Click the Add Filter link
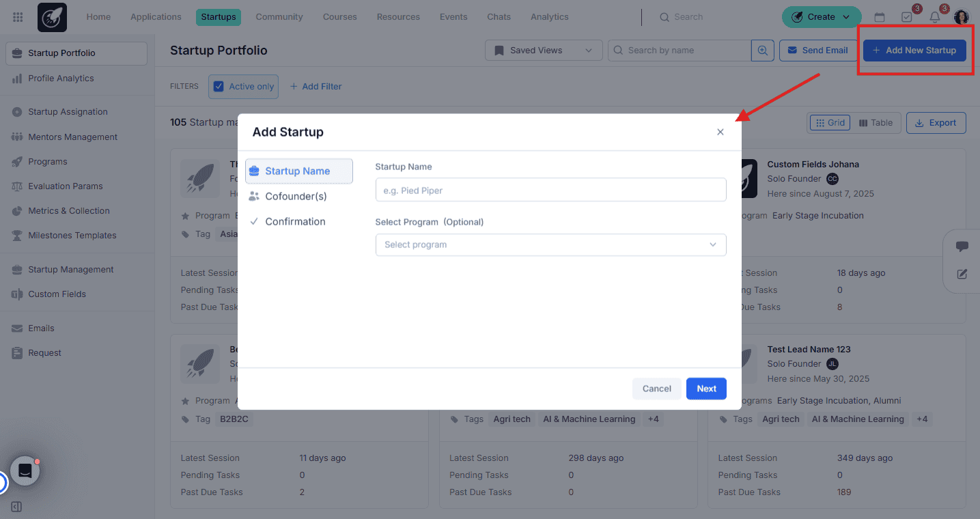Viewport: 980px width, 519px height. [316, 87]
